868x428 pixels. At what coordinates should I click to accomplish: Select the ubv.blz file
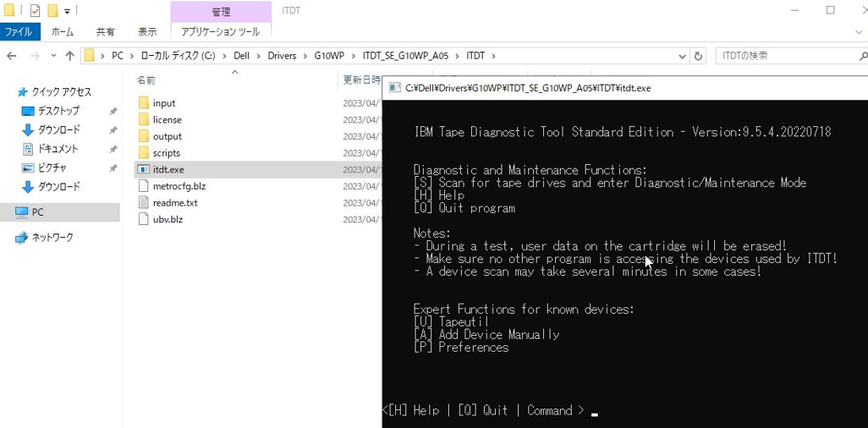click(x=168, y=219)
